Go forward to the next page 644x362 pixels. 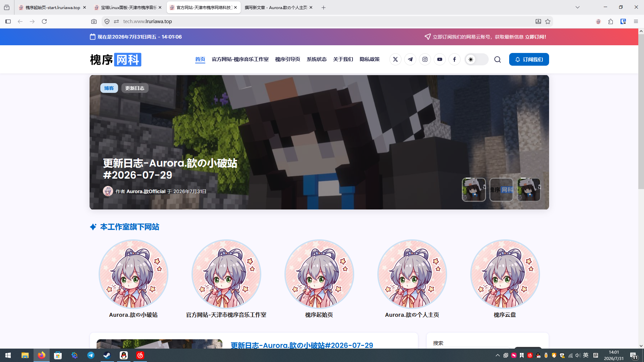click(32, 21)
